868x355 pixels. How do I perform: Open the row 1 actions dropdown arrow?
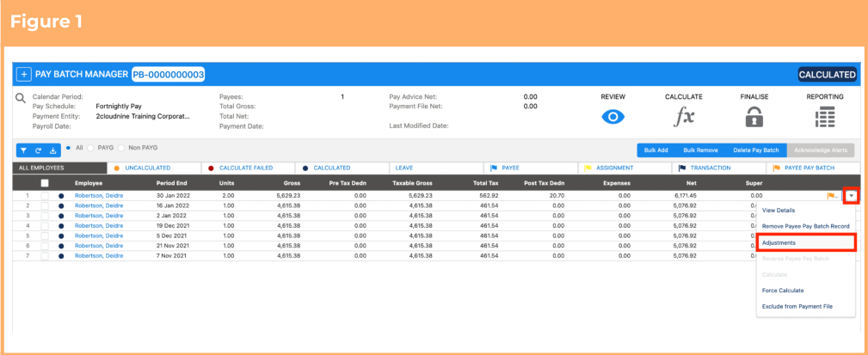point(852,196)
